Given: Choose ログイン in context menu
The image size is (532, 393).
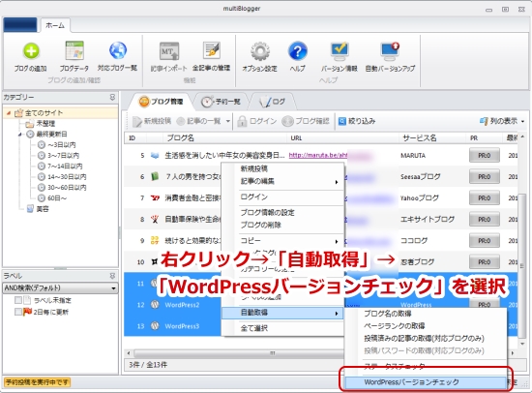Looking at the screenshot, I should tap(282, 197).
